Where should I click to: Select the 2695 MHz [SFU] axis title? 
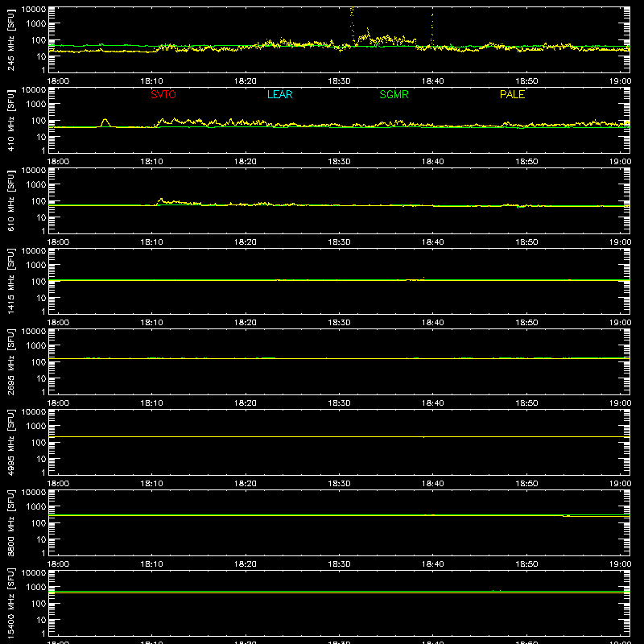pos(11,361)
